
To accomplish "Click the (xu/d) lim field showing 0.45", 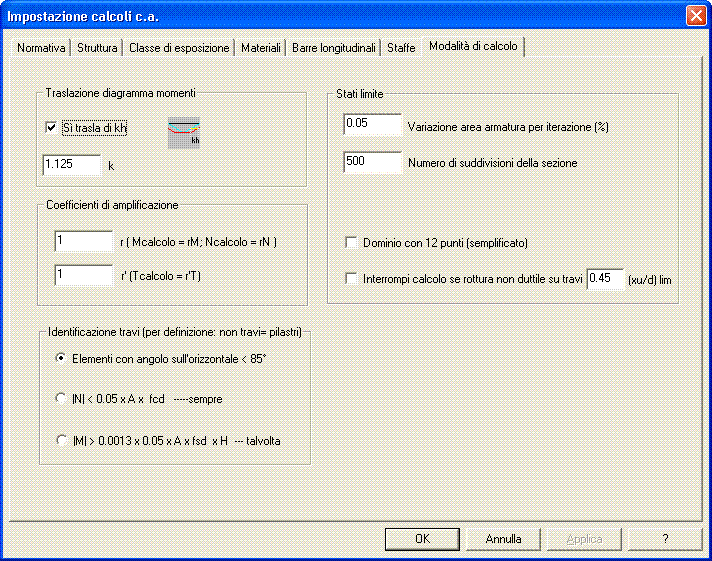I will (604, 279).
